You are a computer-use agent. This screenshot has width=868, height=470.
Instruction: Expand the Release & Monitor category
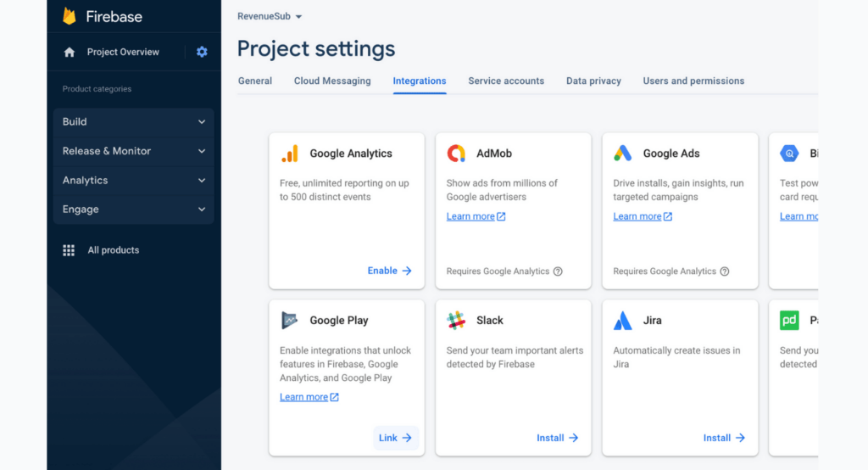tap(133, 151)
